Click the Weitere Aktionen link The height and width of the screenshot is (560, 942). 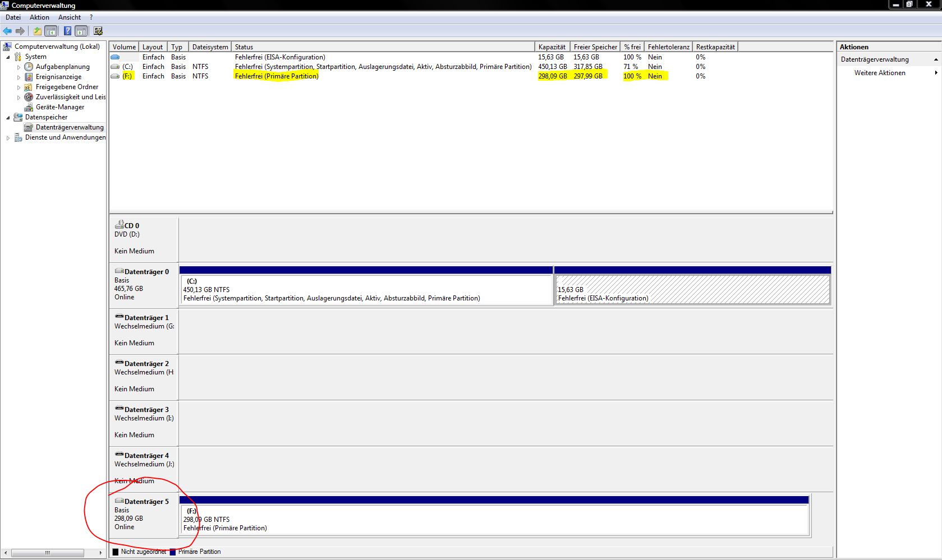pos(880,73)
